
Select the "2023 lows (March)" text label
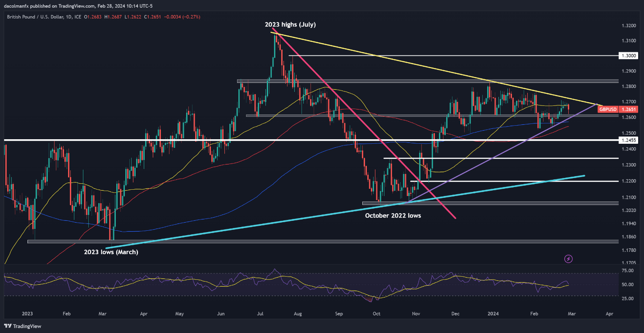(111, 252)
